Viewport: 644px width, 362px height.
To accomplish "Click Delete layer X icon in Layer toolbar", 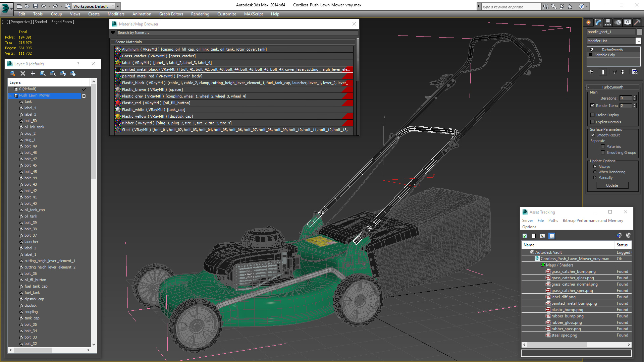I will (x=23, y=73).
